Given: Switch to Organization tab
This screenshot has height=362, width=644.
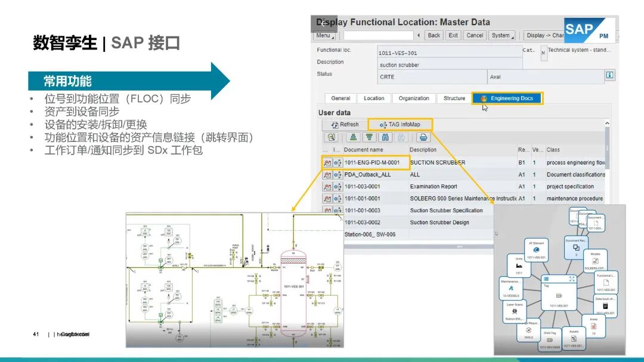Looking at the screenshot, I should click(x=414, y=98).
